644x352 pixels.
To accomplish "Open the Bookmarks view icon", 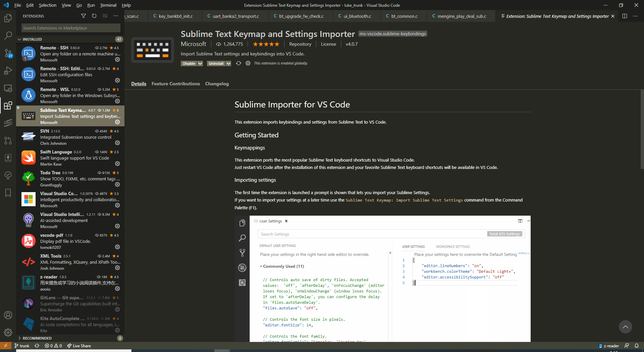I will (x=8, y=193).
